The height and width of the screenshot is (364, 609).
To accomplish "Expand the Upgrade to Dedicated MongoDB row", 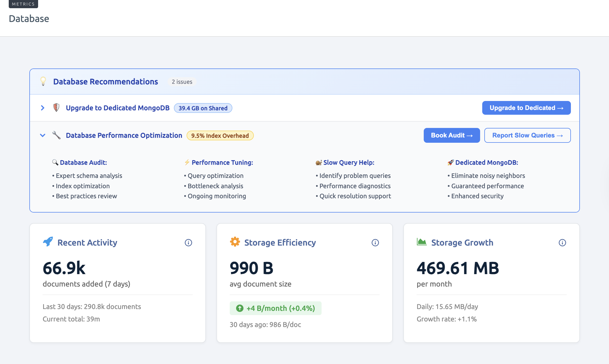I will pos(43,108).
